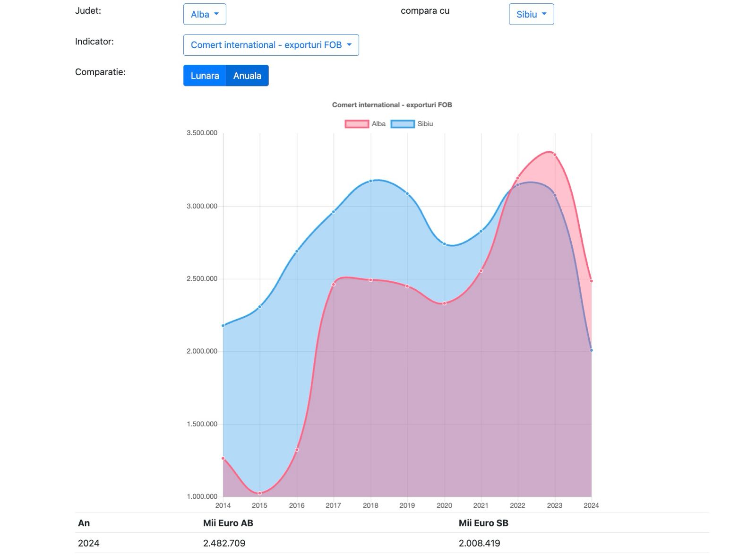
Task: Open the Sibiu comparison county dropdown
Action: pos(531,14)
